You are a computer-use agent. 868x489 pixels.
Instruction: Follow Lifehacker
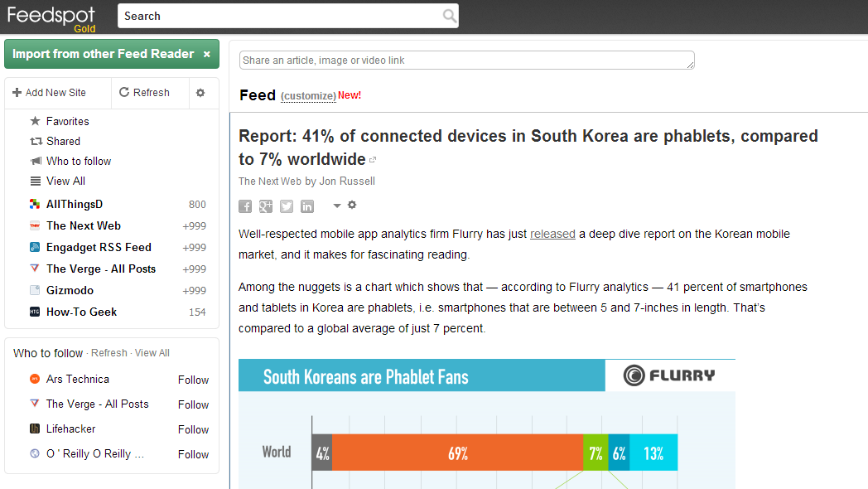click(193, 429)
